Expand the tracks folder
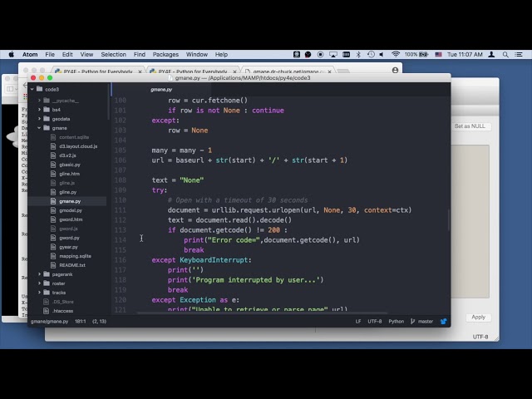The image size is (532, 399). pyautogui.click(x=39, y=293)
